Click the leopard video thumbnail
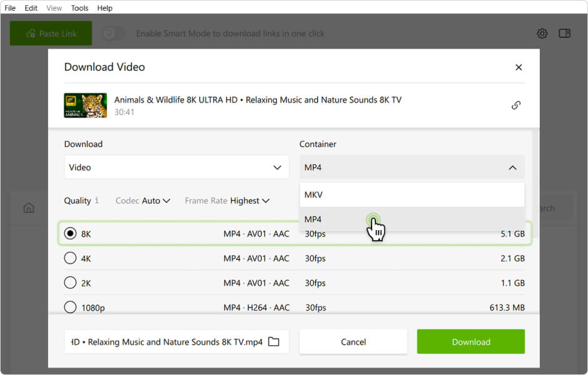 click(85, 106)
